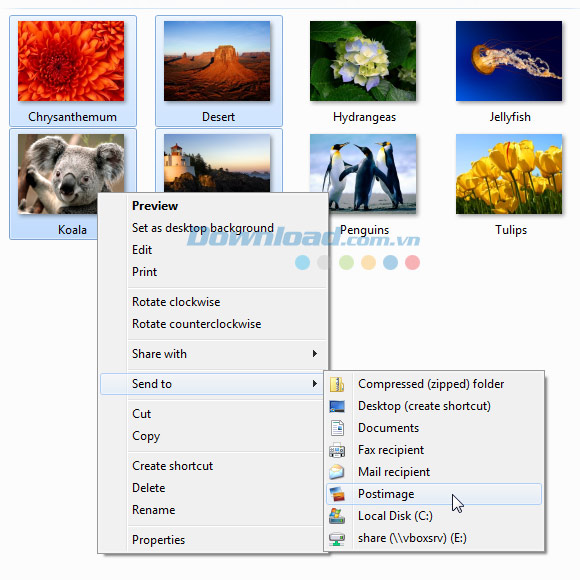Click the Chrysanthemum file name
580x580 pixels.
(72, 117)
